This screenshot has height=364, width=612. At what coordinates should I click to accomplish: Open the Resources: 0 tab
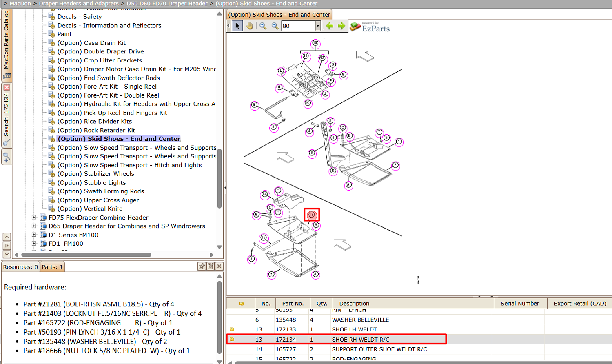click(x=20, y=267)
